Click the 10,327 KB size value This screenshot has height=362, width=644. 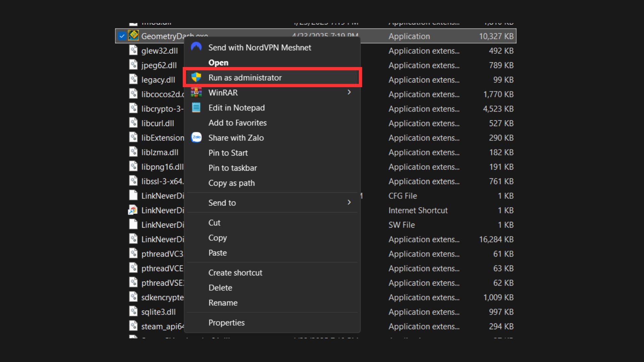[x=496, y=36]
